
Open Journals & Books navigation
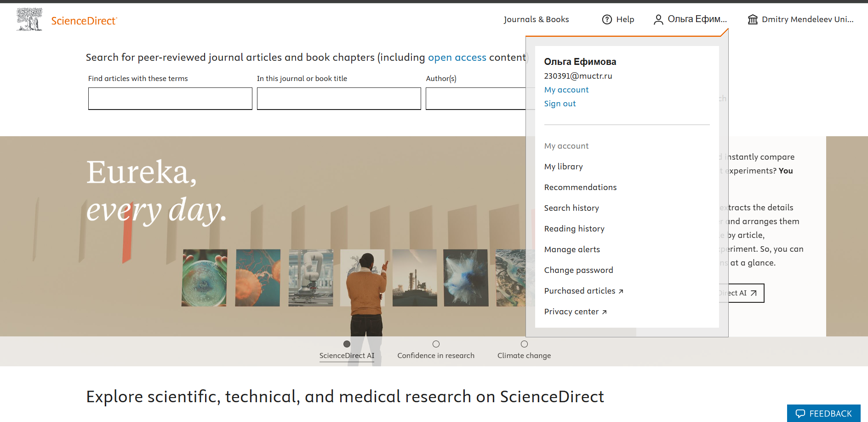(536, 19)
